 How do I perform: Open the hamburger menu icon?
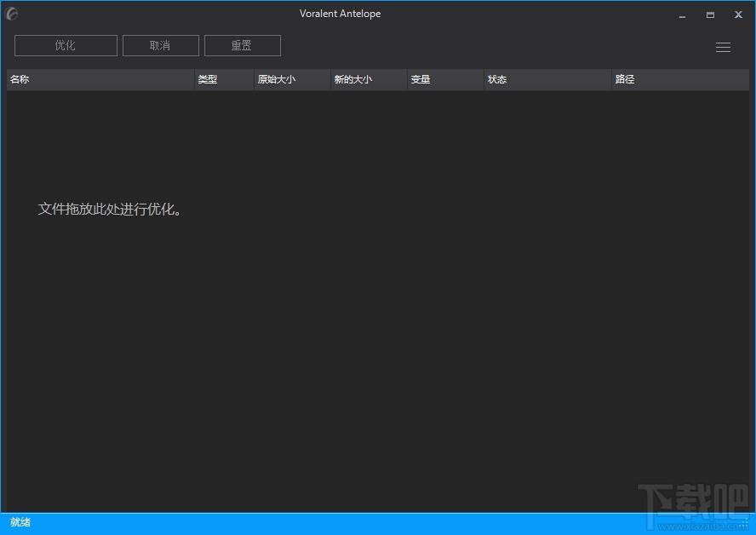tap(723, 47)
